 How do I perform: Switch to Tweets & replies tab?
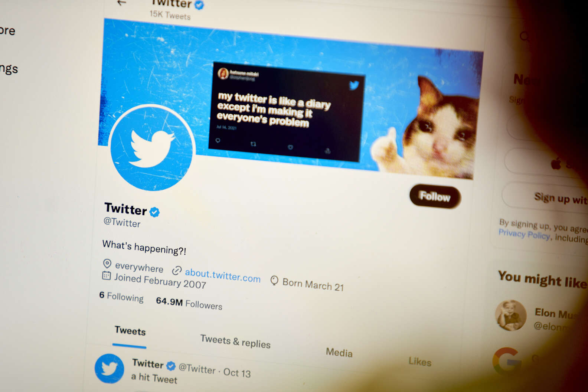coord(235,341)
